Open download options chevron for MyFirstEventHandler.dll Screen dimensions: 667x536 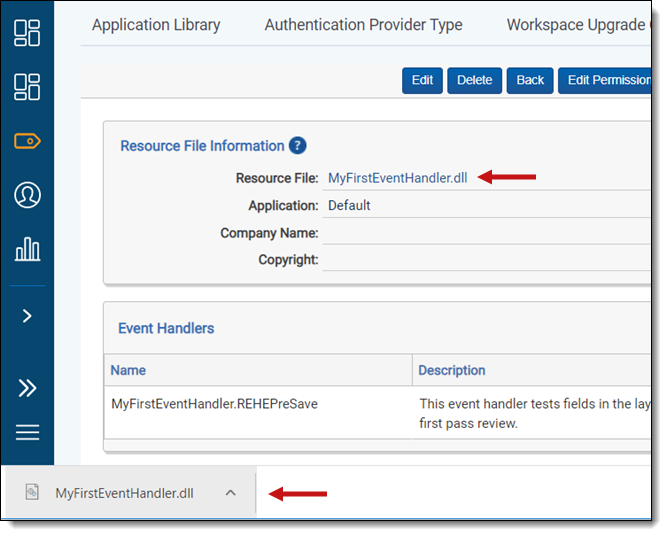tap(230, 493)
